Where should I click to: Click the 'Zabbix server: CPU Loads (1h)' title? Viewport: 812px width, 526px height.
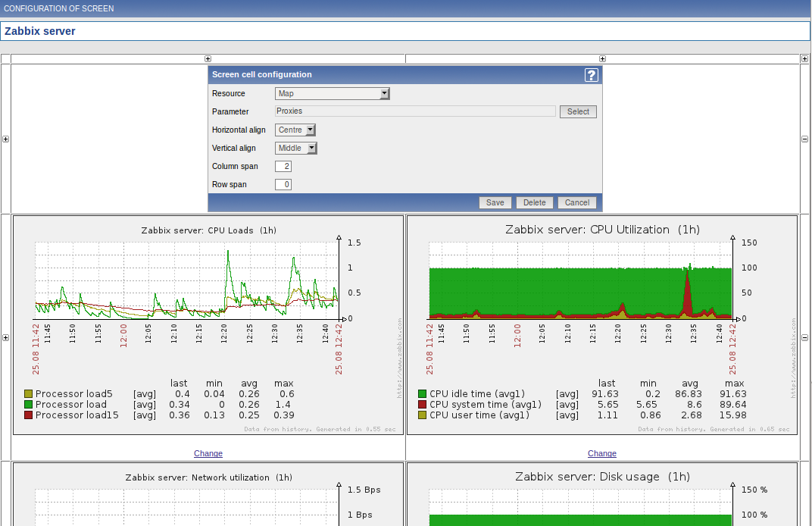point(209,230)
